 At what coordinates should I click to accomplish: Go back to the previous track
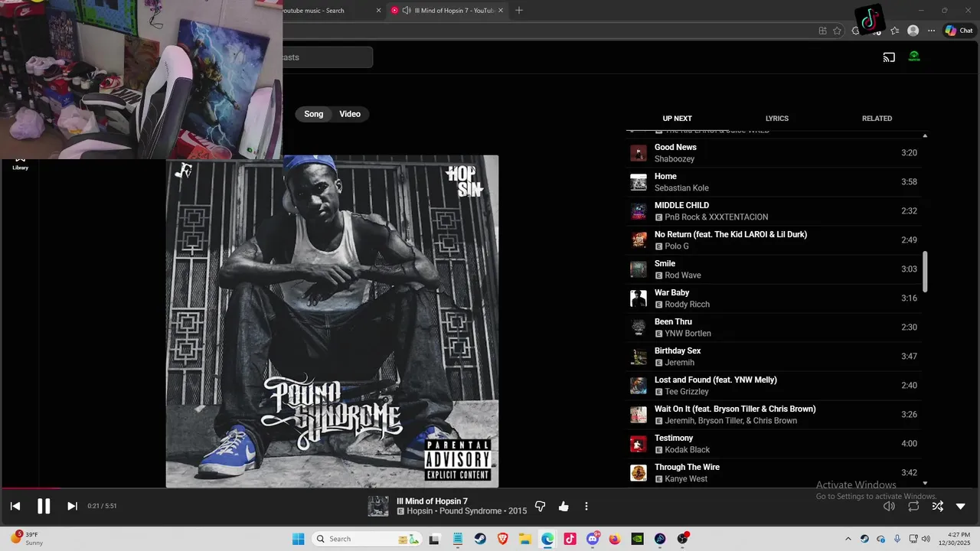click(x=15, y=506)
